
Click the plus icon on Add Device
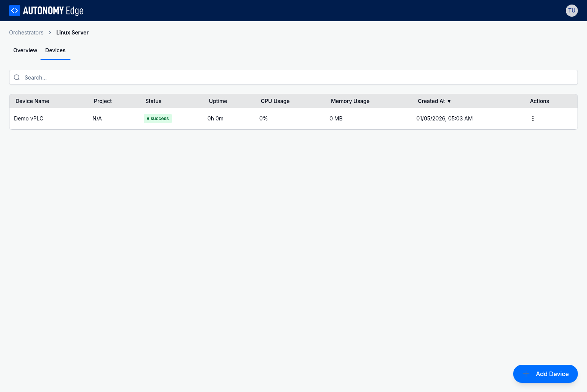(x=526, y=374)
